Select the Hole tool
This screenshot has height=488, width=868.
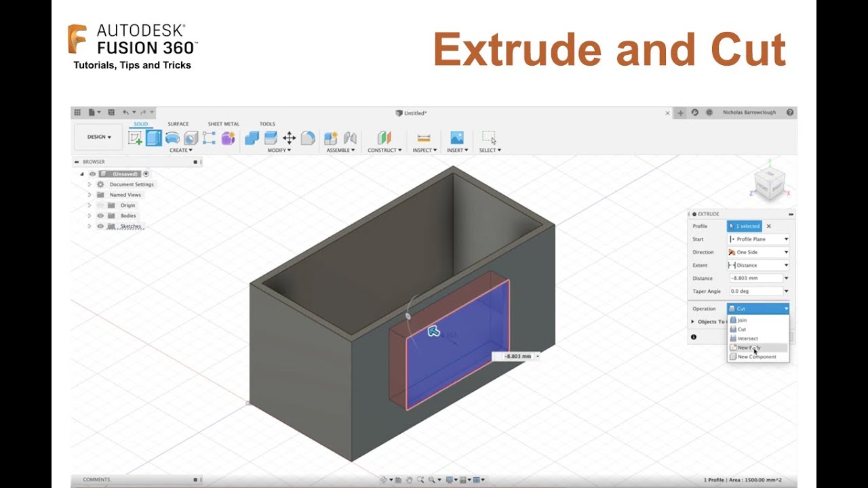pyautogui.click(x=191, y=138)
